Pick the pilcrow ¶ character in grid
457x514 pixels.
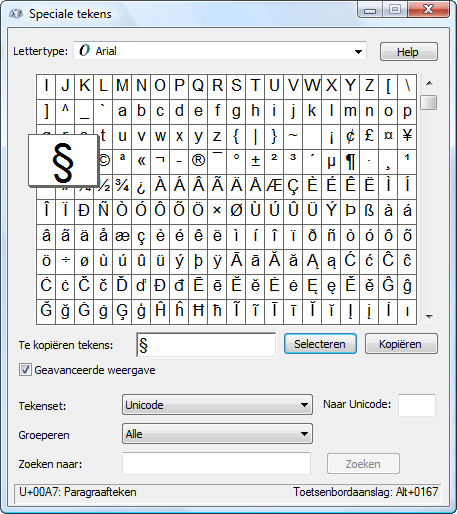point(350,162)
